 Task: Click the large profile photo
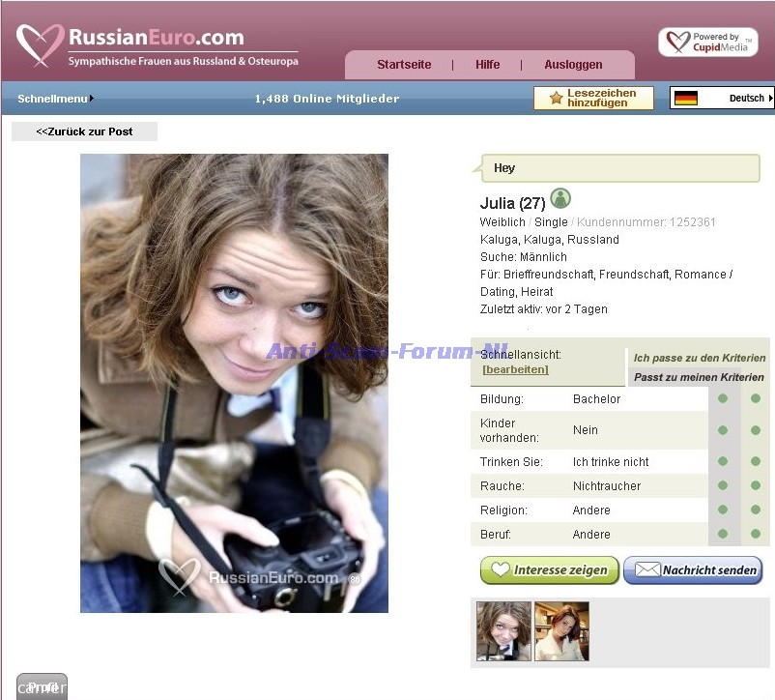pyautogui.click(x=234, y=383)
